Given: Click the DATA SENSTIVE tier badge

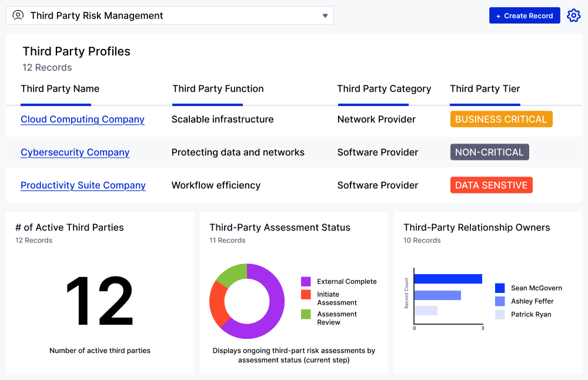Looking at the screenshot, I should tap(491, 185).
